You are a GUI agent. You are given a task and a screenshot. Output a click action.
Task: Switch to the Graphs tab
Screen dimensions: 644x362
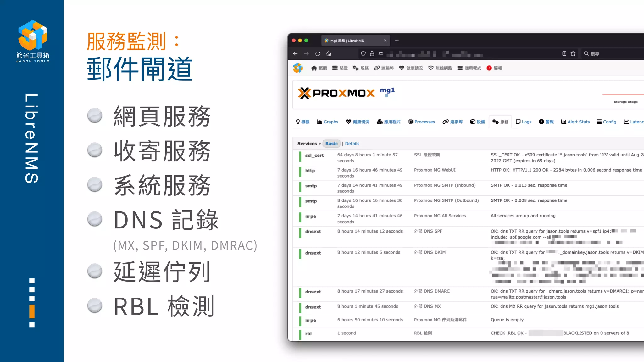[x=327, y=122]
